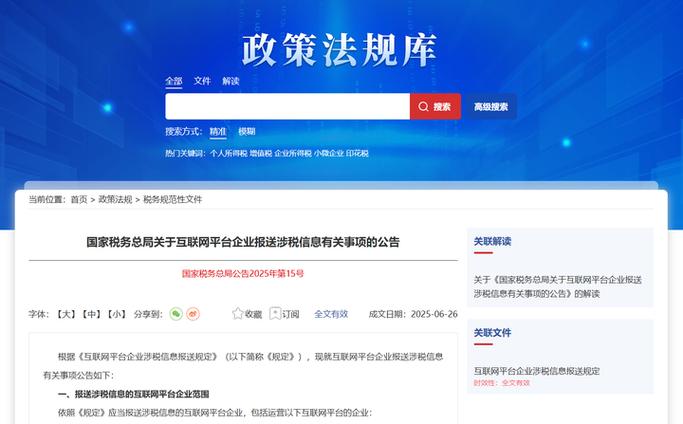Click the 收藏 label text
The height and width of the screenshot is (424, 683).
tap(254, 314)
